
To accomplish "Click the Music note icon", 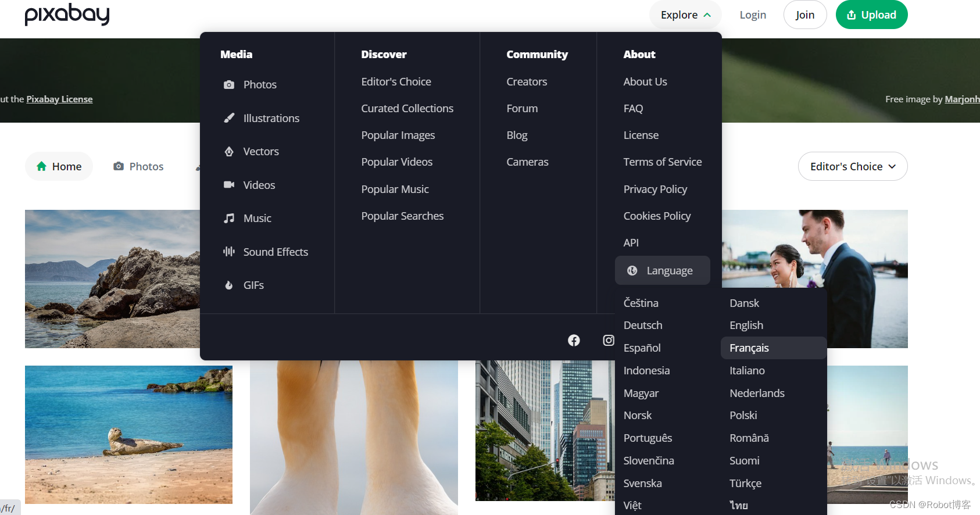I will point(229,219).
